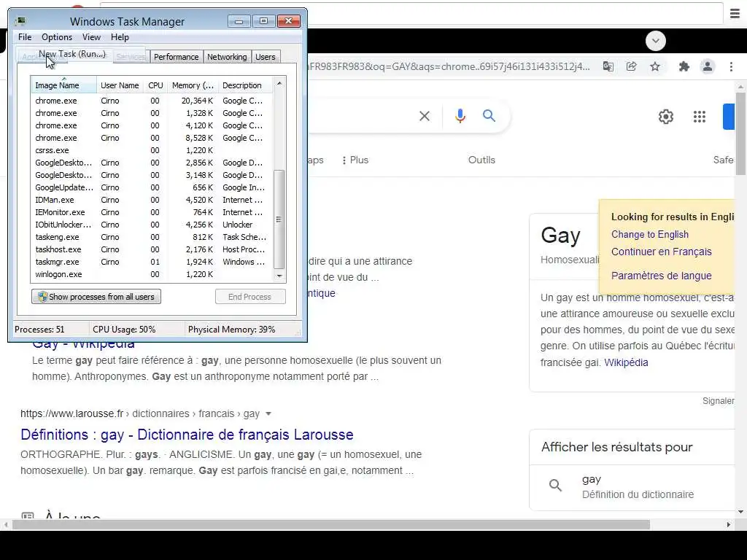Click the process list scroll down arrow

(x=279, y=276)
